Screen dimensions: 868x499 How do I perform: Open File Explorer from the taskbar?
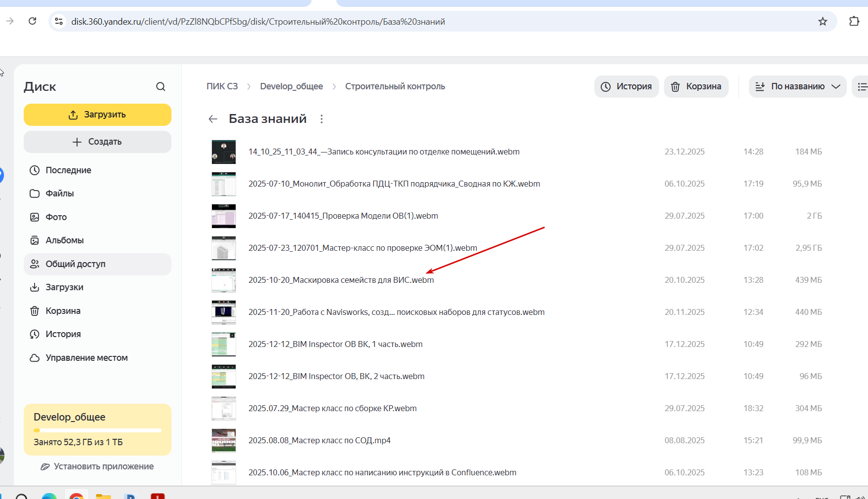tap(103, 496)
